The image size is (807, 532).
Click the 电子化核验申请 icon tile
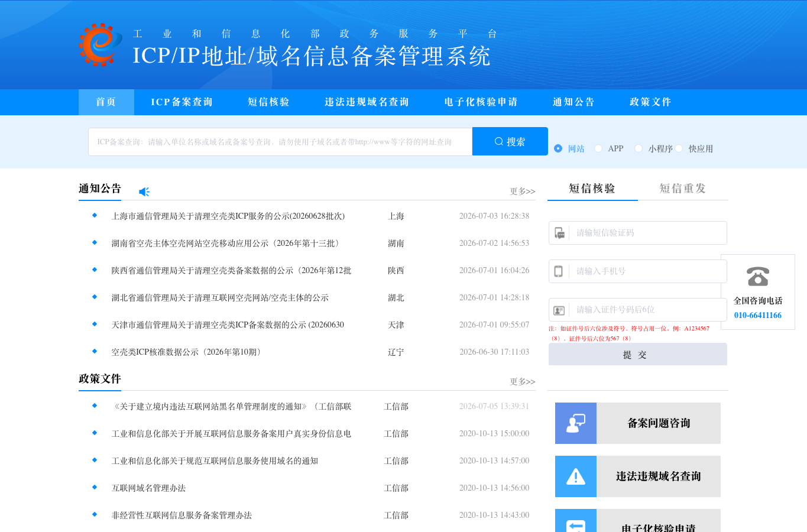point(576,521)
